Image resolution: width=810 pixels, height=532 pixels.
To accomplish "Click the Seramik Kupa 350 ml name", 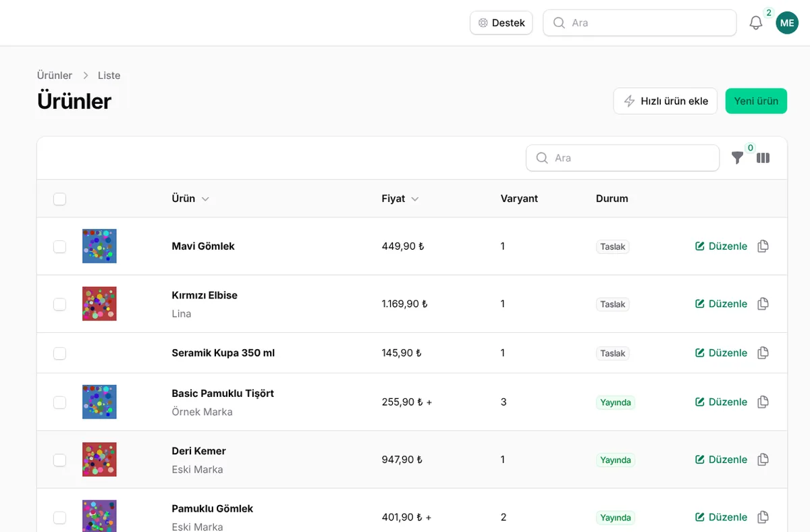I will (223, 353).
